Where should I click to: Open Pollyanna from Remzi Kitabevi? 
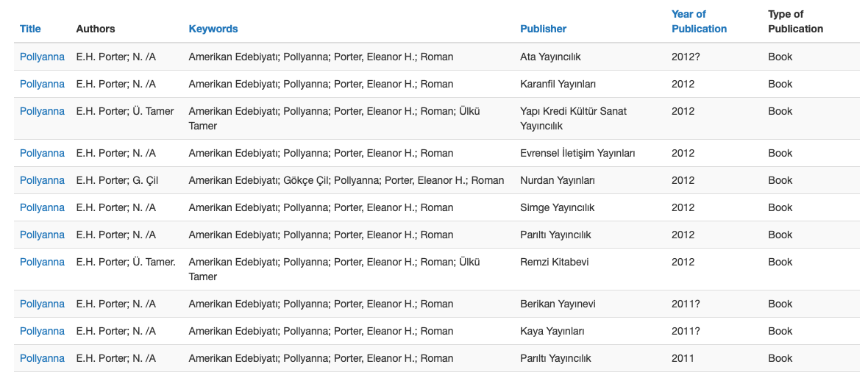(x=42, y=262)
